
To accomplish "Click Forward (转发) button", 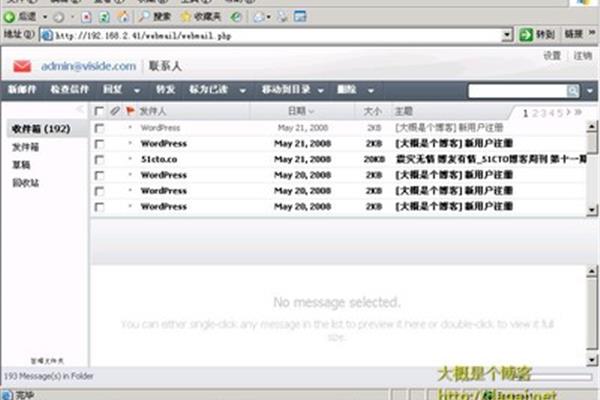I will tap(165, 90).
